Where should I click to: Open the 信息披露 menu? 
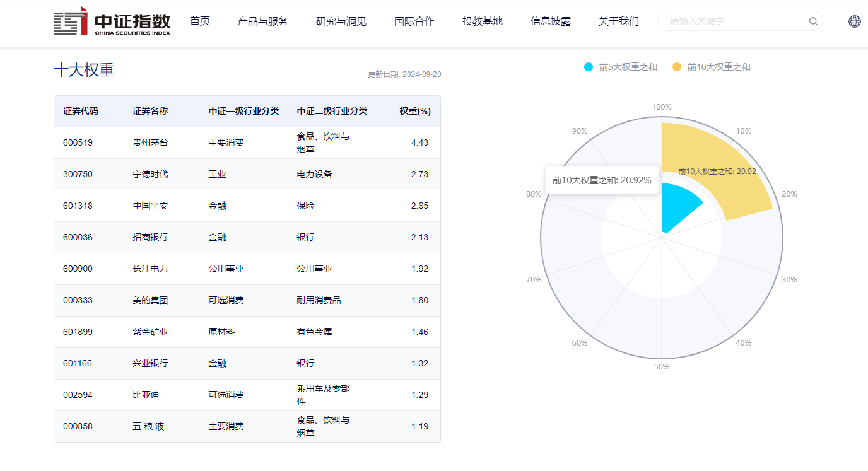point(551,21)
